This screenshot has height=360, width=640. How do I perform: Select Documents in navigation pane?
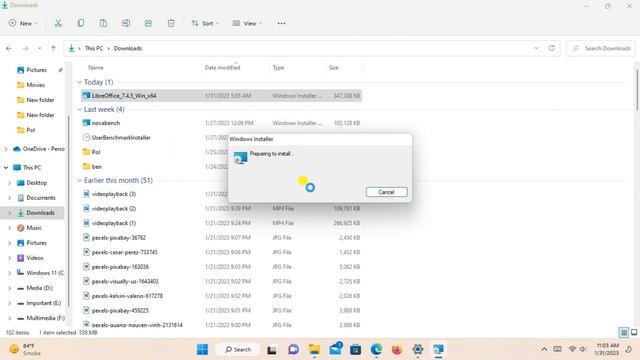41,198
